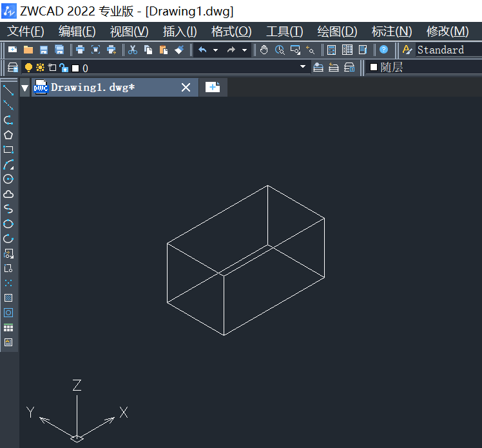
Task: Click the Help question mark button
Action: 383,50
